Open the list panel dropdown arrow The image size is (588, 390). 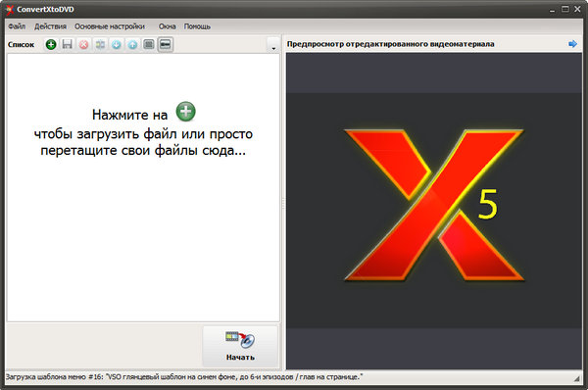coord(273,45)
